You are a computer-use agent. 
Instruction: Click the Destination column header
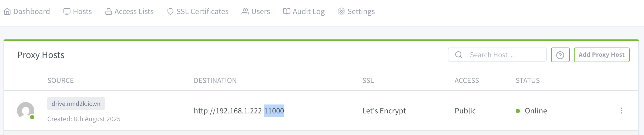(215, 80)
